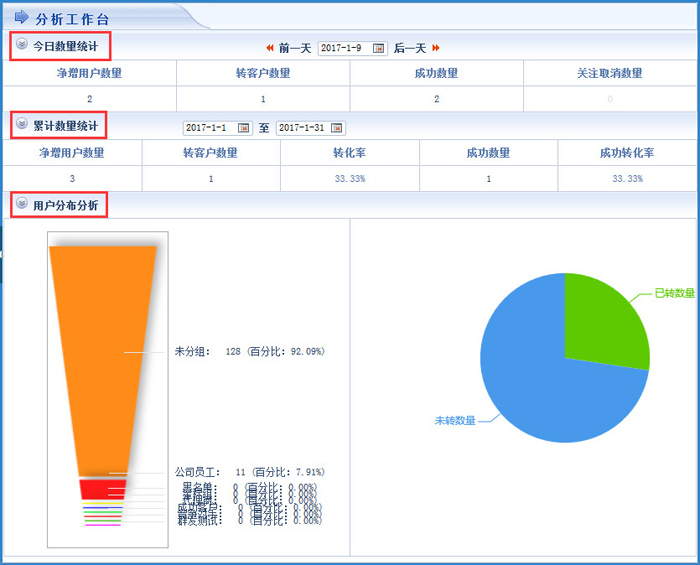Click the red previous-day arrow icon
Image resolution: width=700 pixels, height=565 pixels.
tap(270, 48)
